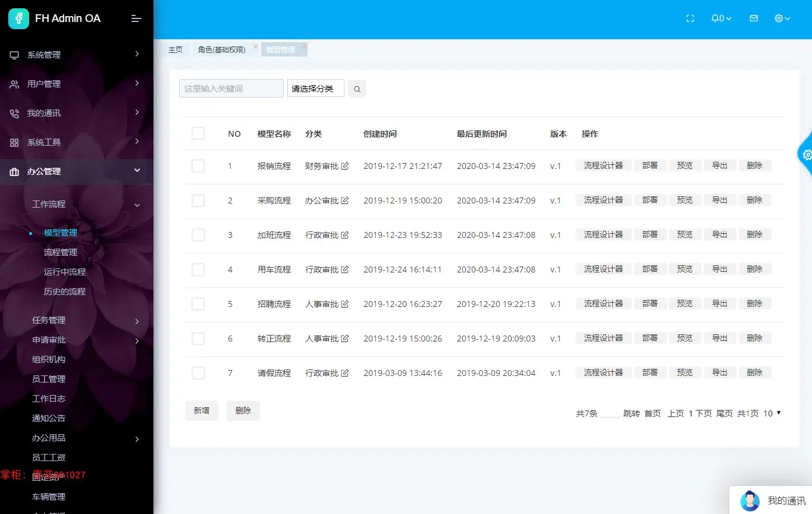Click the page jump number field
Screen dimensions: 812x514
click(610, 413)
